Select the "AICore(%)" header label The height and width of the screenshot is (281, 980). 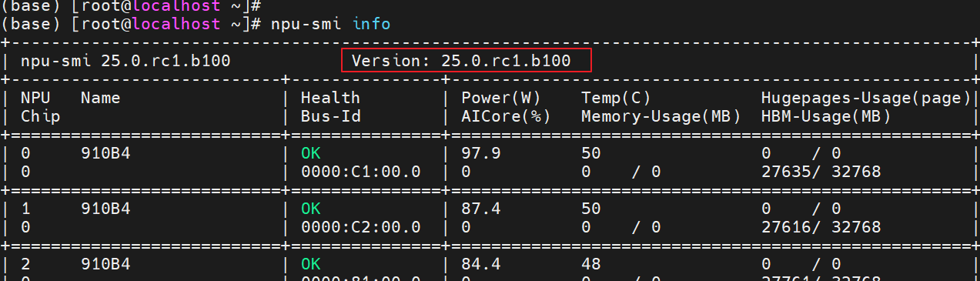(506, 116)
